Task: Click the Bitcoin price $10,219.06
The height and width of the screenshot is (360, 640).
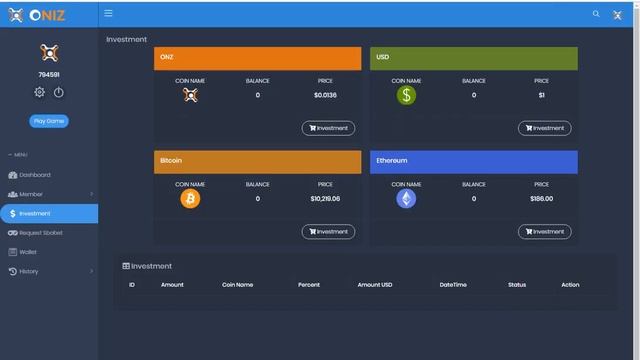Action: pos(325,199)
